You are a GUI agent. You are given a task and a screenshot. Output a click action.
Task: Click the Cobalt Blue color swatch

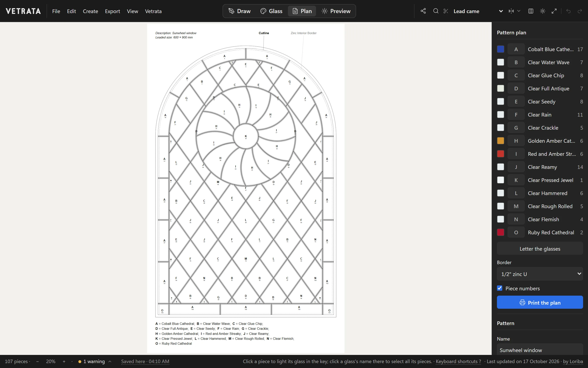[501, 49]
